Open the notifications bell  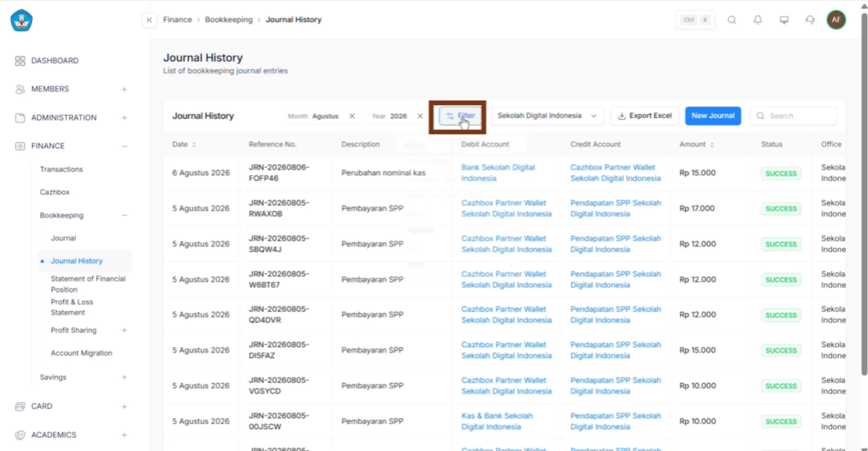pyautogui.click(x=758, y=20)
